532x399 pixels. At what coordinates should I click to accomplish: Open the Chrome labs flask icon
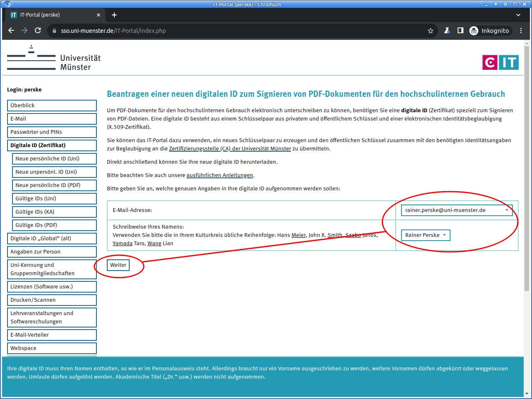point(447,30)
